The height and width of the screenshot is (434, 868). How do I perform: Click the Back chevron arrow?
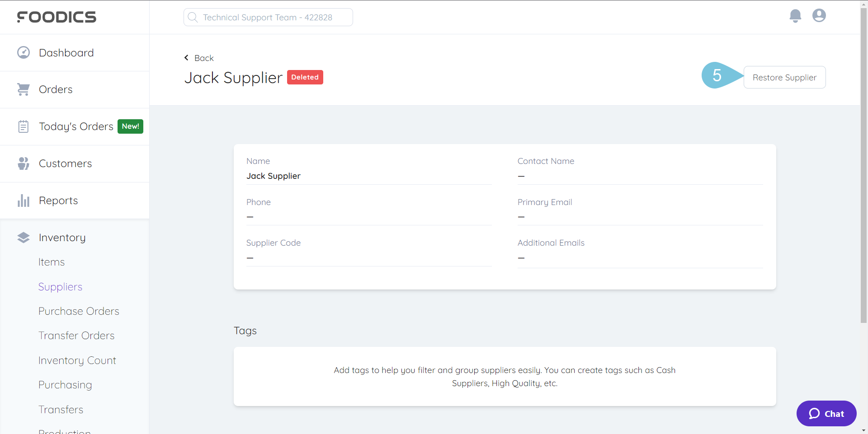coord(186,57)
